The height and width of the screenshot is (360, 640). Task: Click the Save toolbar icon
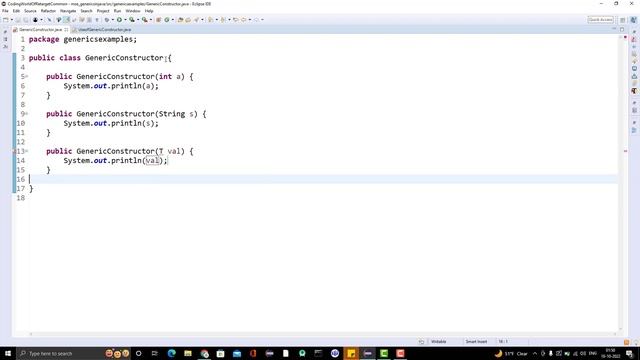coord(18,20)
